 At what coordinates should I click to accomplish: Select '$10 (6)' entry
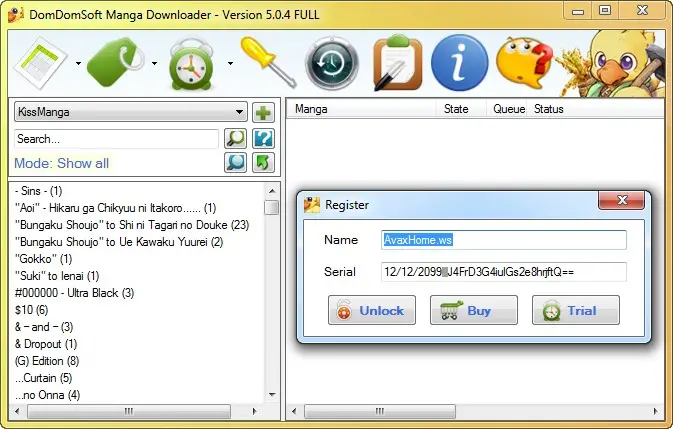click(31, 310)
